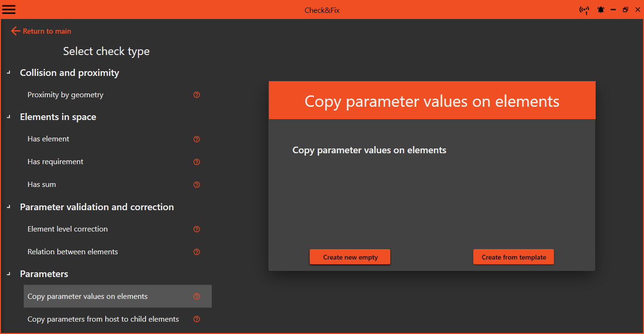
Task: Collapse the Collision and proximity group
Action: 9,73
